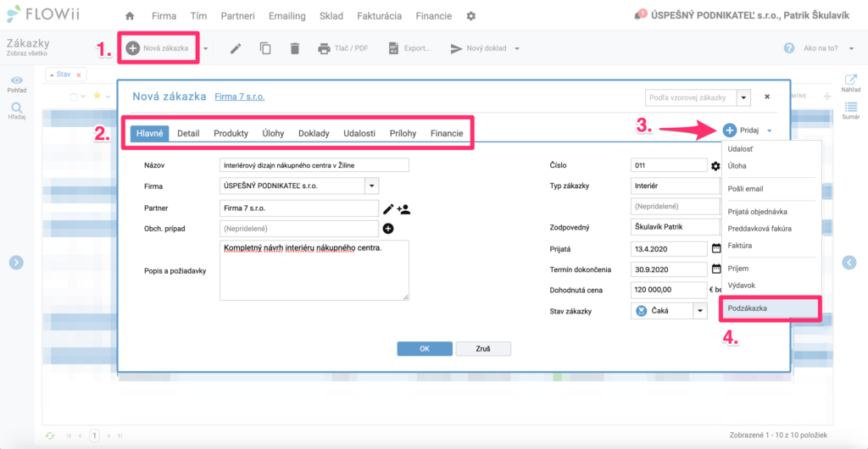Click the Nová zákazka button

(158, 48)
